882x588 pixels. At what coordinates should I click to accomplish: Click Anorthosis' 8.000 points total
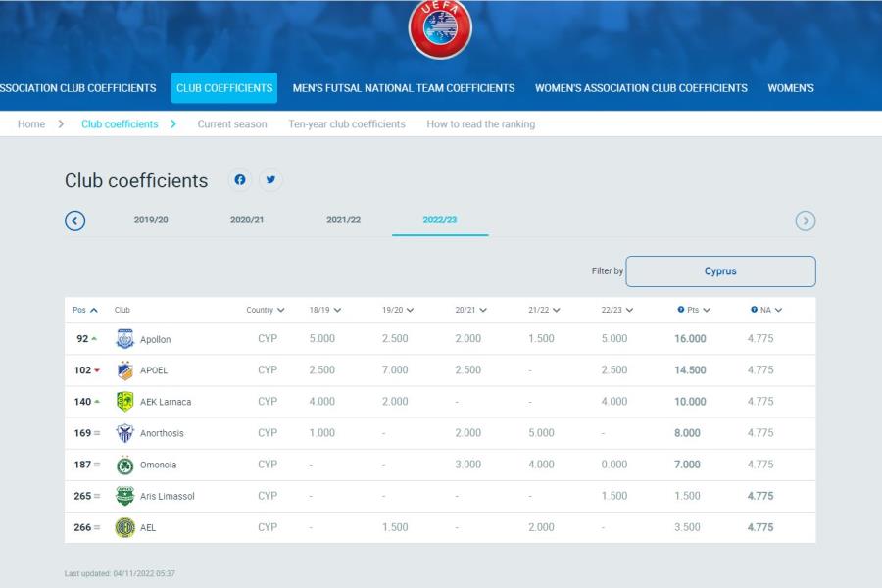coord(687,433)
